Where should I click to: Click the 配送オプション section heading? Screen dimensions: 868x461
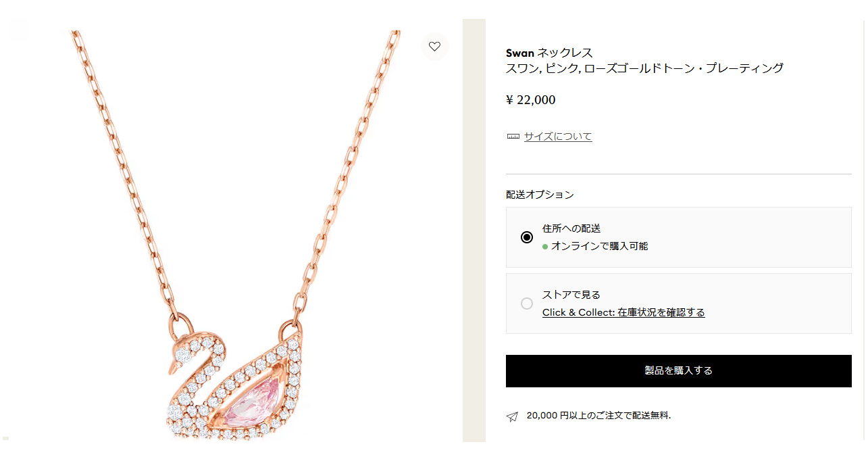click(x=539, y=194)
